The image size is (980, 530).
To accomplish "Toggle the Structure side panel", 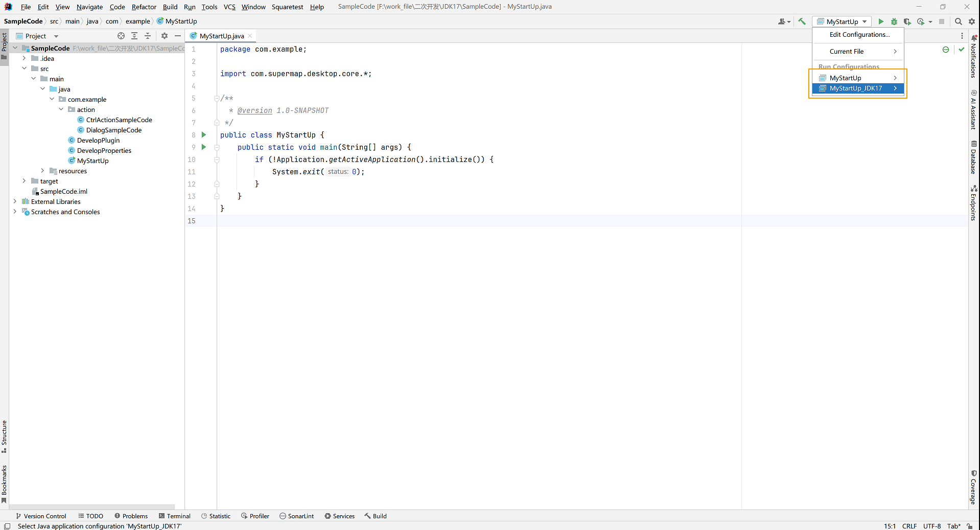I will click(x=4, y=436).
